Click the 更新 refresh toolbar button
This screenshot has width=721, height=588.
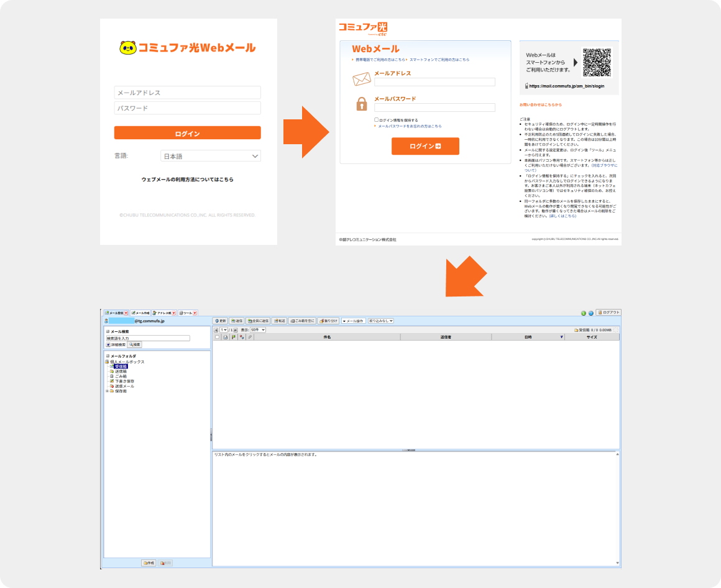221,321
